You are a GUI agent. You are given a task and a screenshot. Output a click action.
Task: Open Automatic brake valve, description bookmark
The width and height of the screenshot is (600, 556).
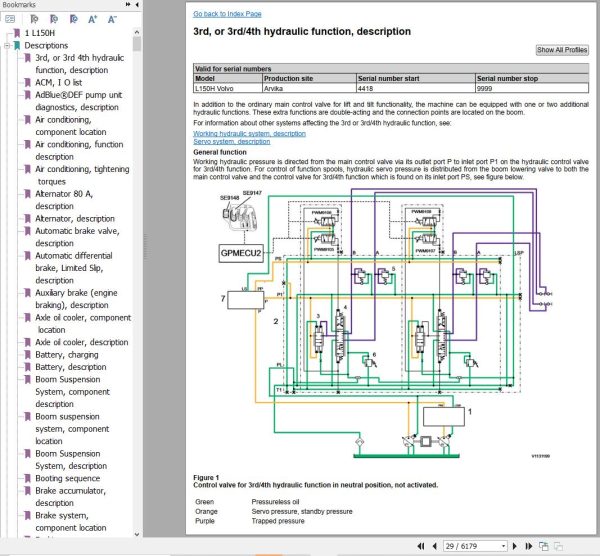77,237
